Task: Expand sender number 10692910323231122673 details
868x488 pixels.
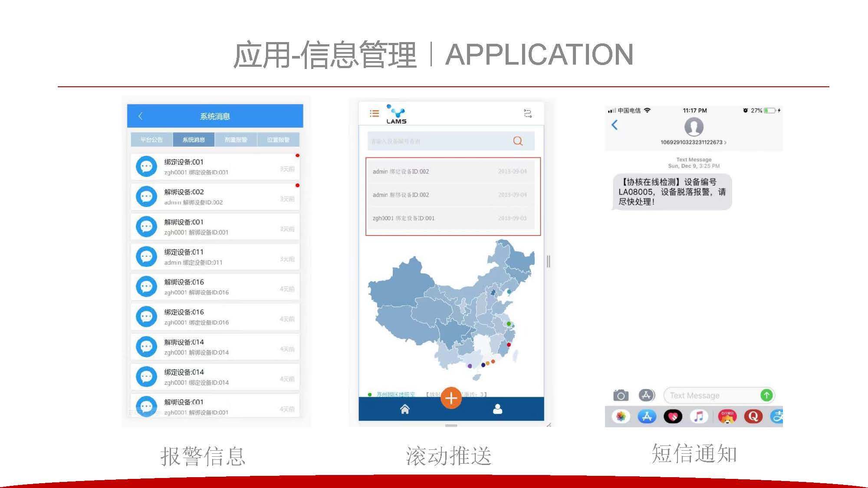Action: tap(693, 142)
